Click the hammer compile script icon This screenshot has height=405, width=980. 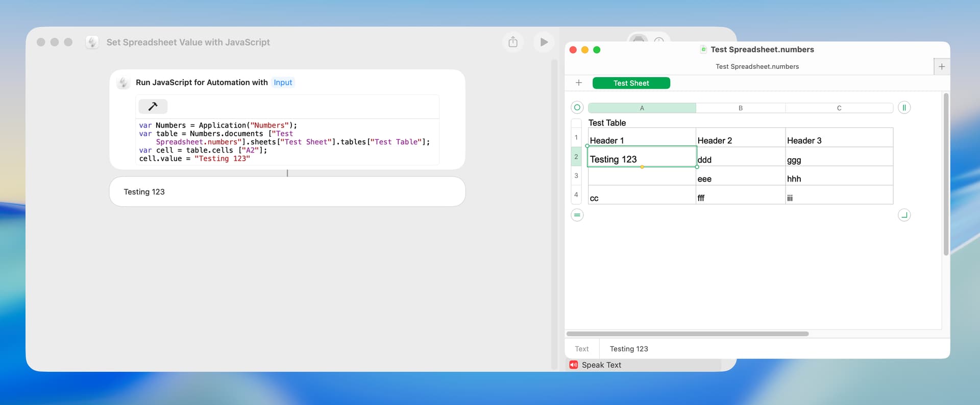[153, 106]
